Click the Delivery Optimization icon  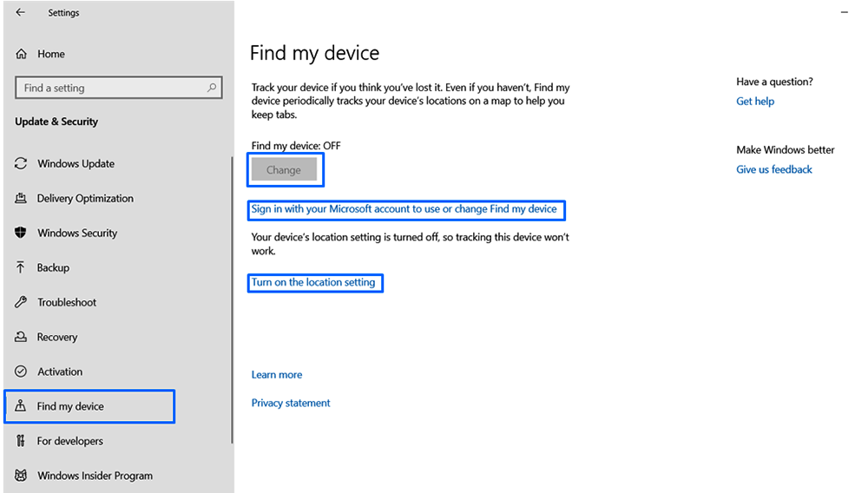pyautogui.click(x=21, y=198)
